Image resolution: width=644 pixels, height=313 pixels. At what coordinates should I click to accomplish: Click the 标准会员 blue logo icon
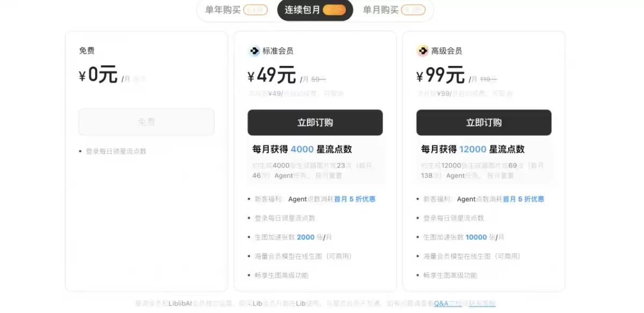click(254, 51)
